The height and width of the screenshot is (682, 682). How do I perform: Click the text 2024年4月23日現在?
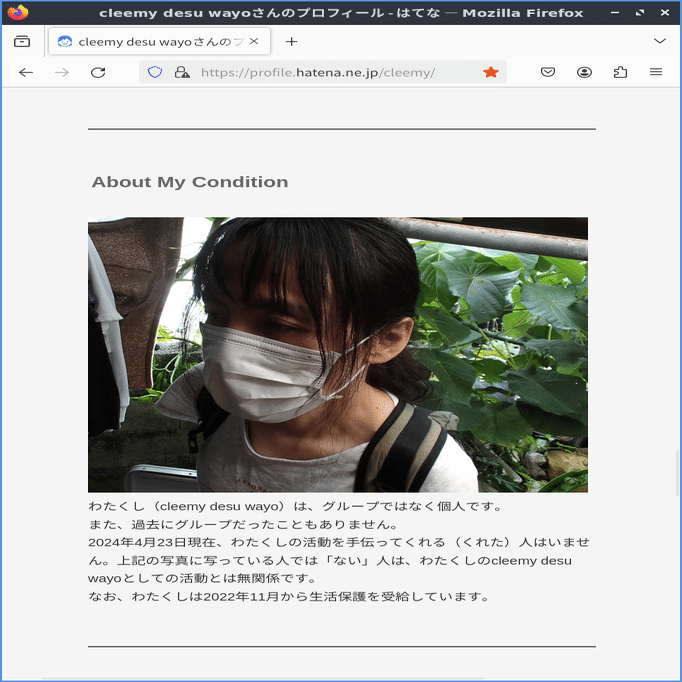(x=151, y=542)
